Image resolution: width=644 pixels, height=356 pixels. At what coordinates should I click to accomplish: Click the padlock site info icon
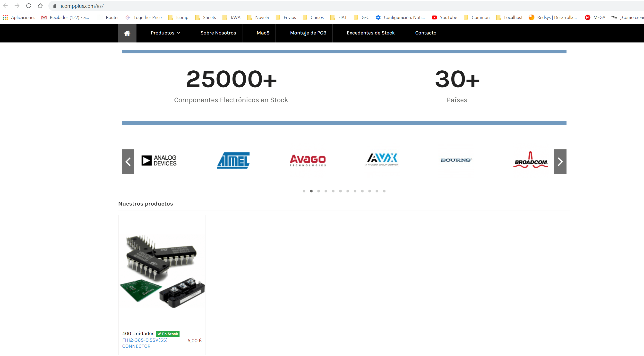pyautogui.click(x=55, y=6)
